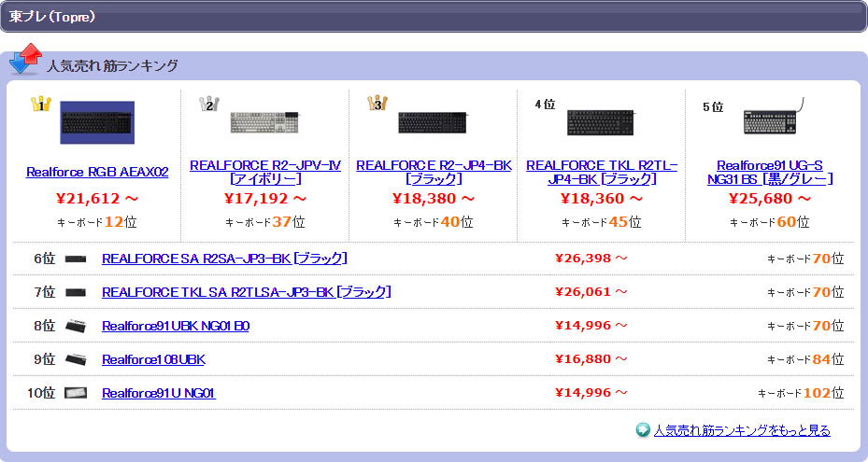
Task: Click small thumbnail in 7位 row
Action: [76, 292]
